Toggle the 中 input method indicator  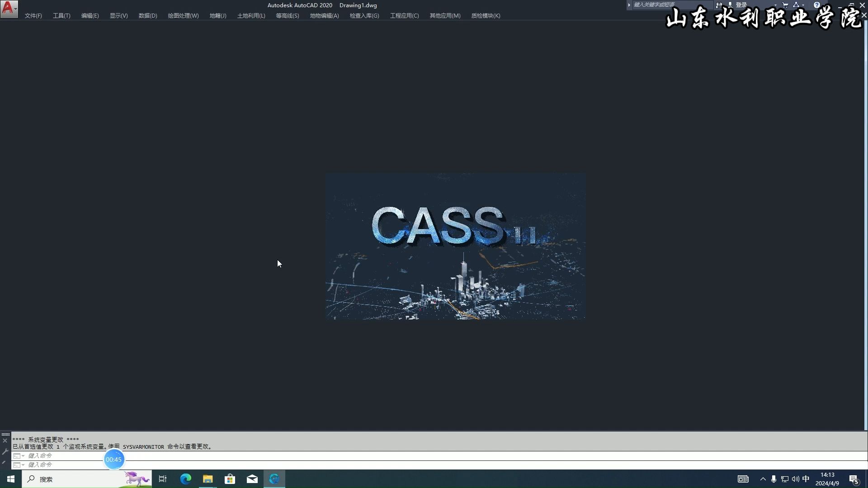click(x=806, y=479)
